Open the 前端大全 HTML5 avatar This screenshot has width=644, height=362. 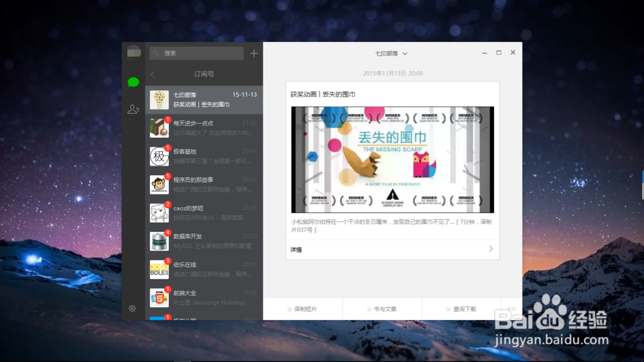(159, 298)
